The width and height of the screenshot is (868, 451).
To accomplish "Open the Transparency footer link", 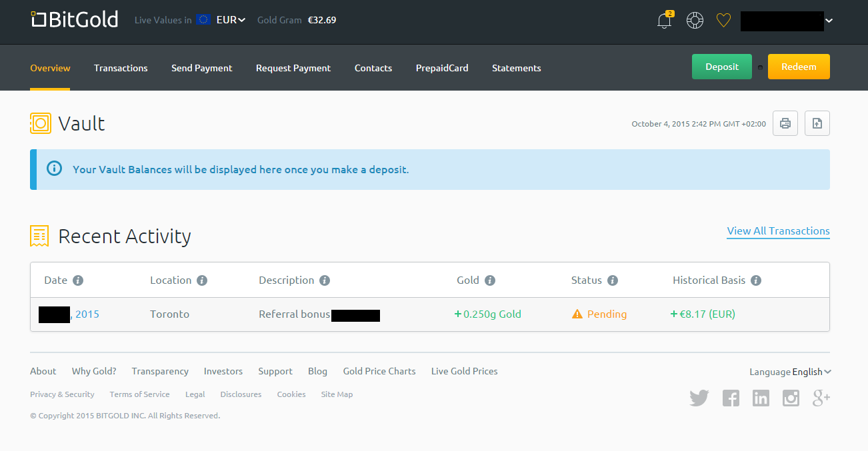I will (x=160, y=371).
